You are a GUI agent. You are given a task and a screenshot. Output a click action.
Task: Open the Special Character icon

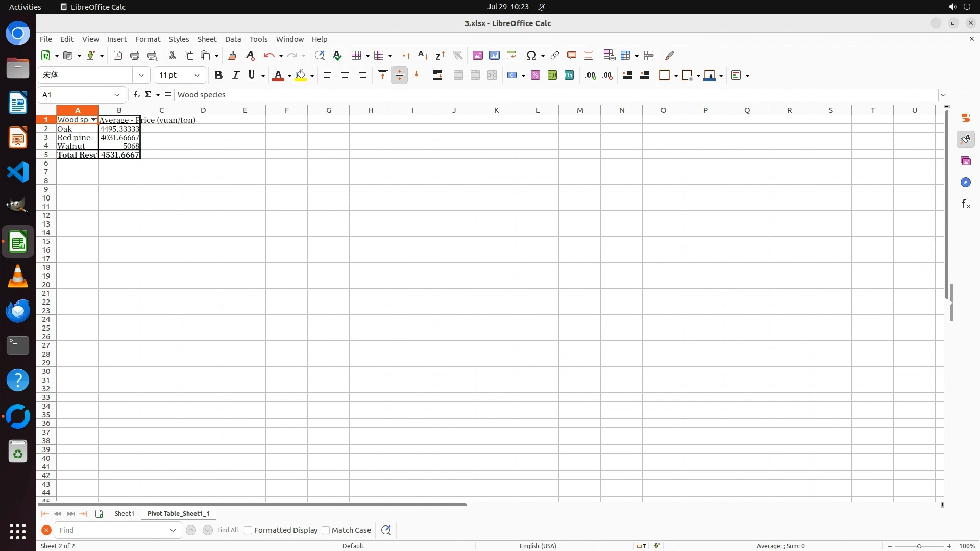tap(531, 55)
